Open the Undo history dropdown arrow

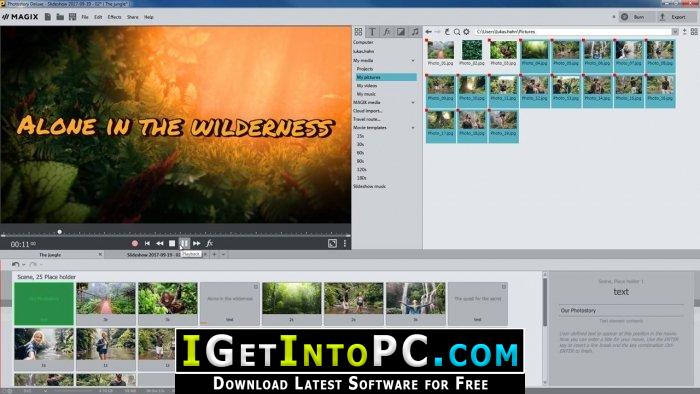(23, 265)
